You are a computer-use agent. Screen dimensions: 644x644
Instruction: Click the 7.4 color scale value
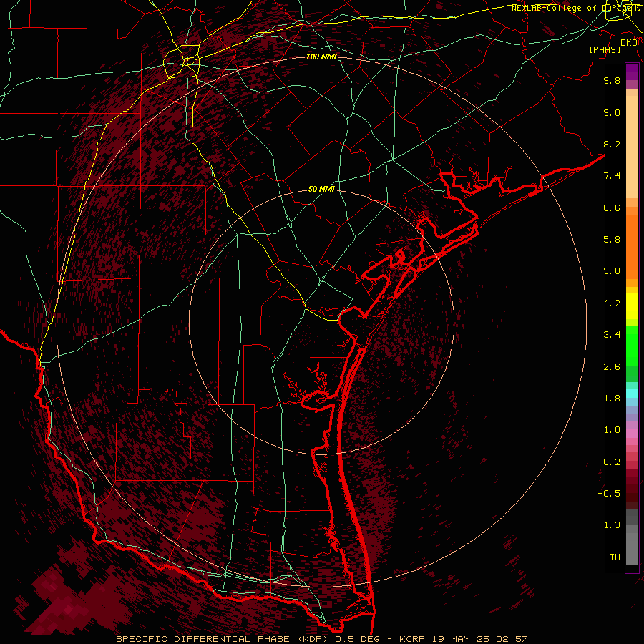612,176
